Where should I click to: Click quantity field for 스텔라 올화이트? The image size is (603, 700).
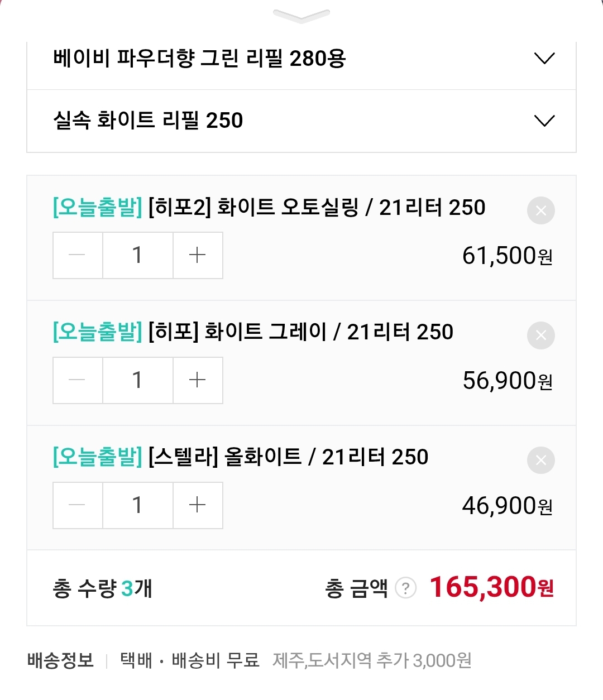click(x=137, y=506)
